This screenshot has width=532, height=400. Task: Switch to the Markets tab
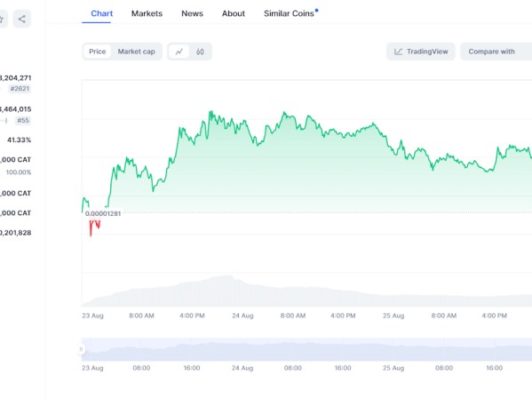pos(147,13)
